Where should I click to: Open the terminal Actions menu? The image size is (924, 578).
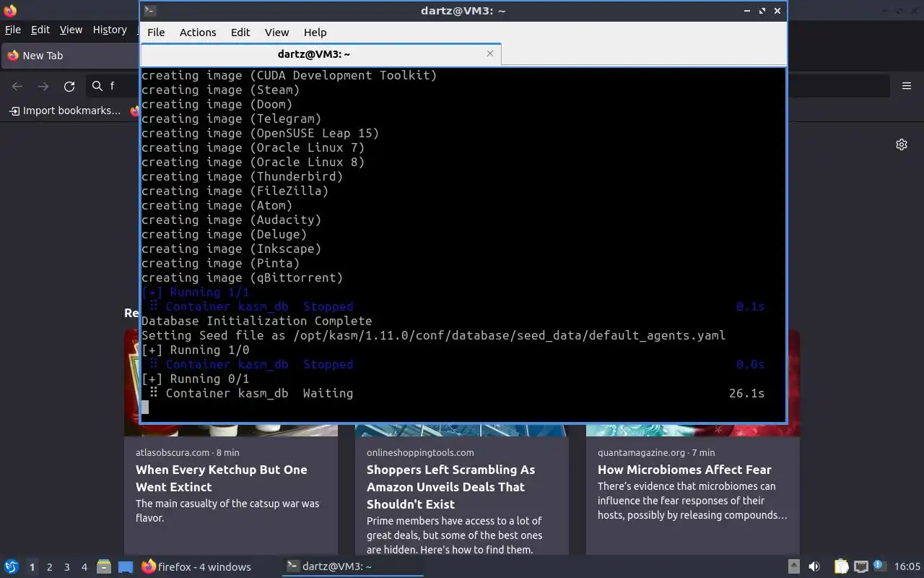point(198,33)
